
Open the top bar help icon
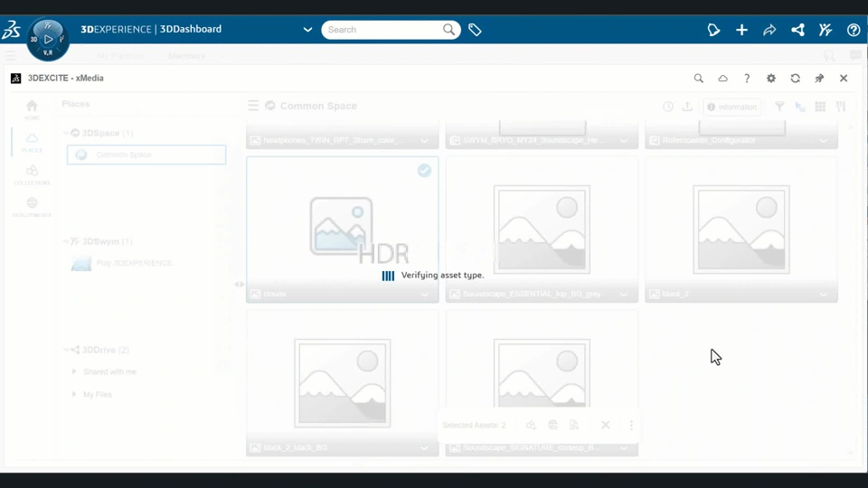click(x=854, y=30)
